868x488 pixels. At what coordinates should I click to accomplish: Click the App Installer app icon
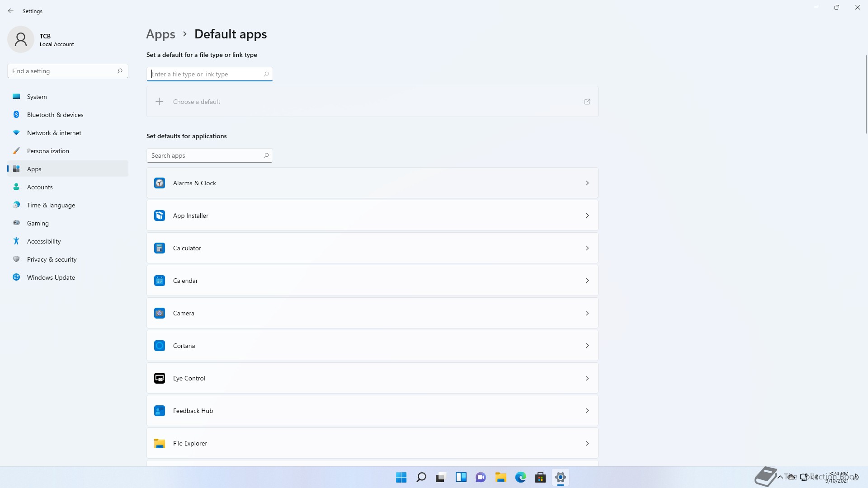[160, 216]
